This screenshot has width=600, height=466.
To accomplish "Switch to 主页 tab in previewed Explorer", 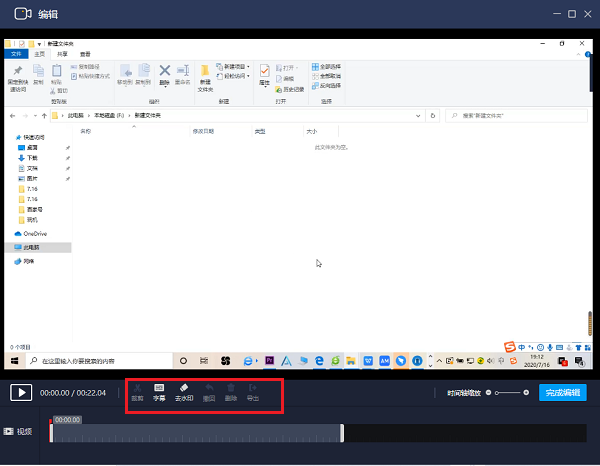I will coord(39,54).
